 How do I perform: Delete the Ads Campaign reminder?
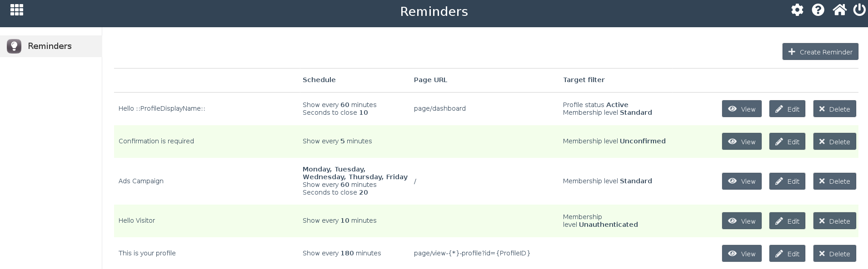(834, 181)
